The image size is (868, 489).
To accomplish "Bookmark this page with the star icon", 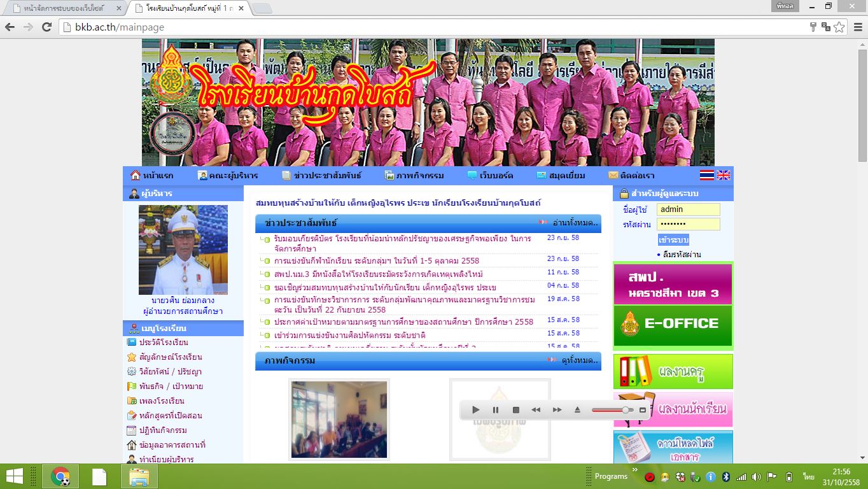I will click(839, 27).
